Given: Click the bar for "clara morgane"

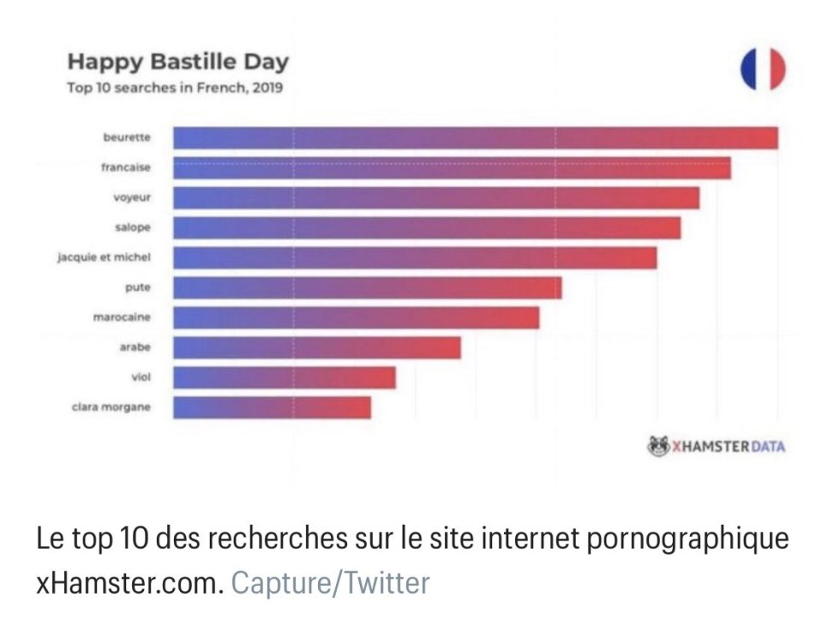Looking at the screenshot, I should (272, 407).
